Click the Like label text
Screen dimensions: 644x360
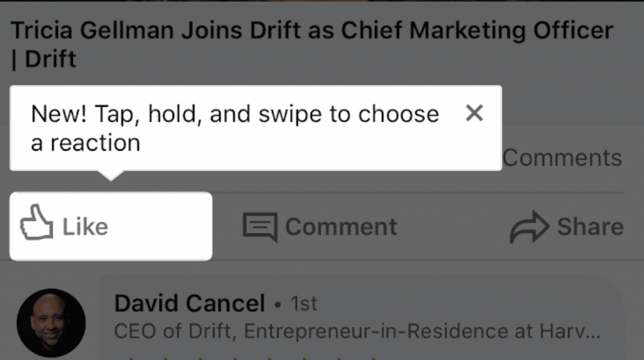tap(85, 227)
